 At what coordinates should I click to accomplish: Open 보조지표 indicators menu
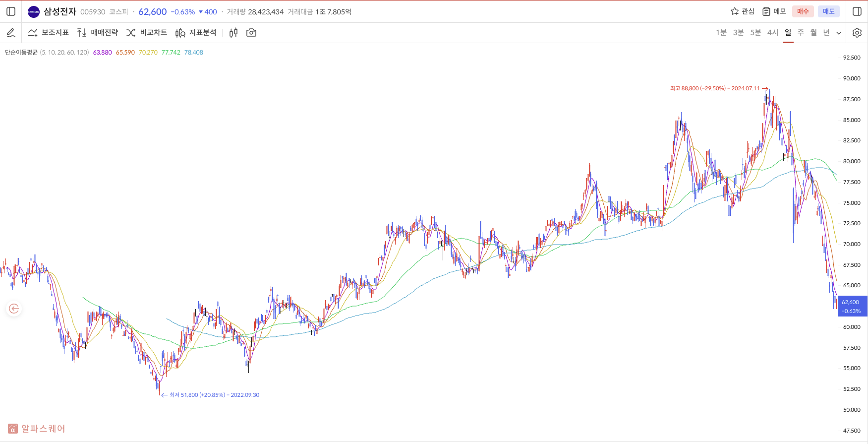49,33
